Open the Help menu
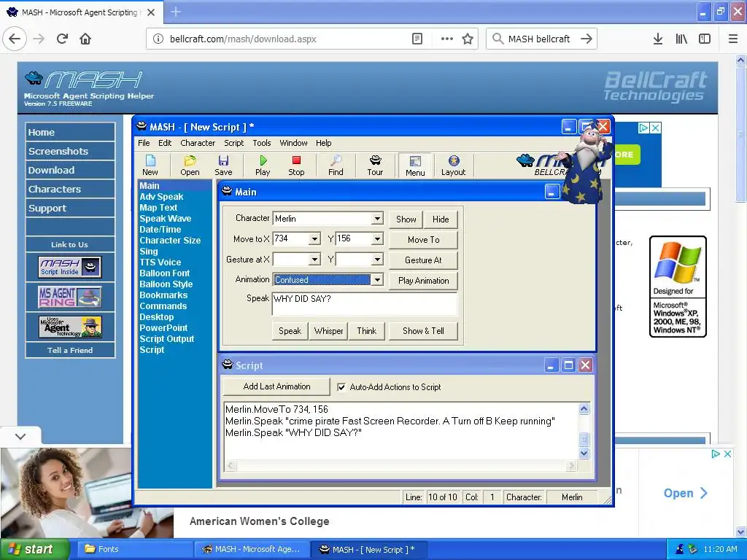Image resolution: width=747 pixels, height=560 pixels. [x=323, y=143]
